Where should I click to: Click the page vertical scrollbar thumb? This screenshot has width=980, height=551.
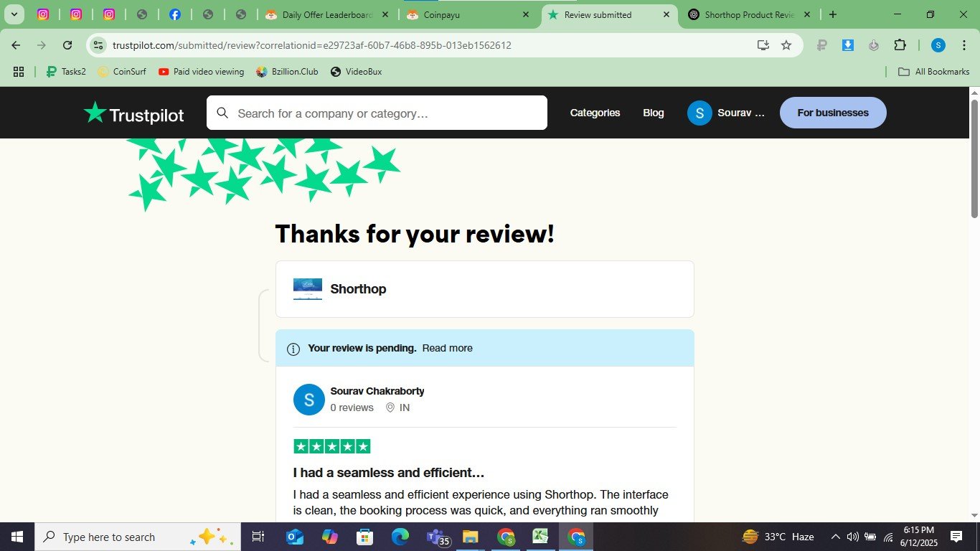[x=974, y=158]
